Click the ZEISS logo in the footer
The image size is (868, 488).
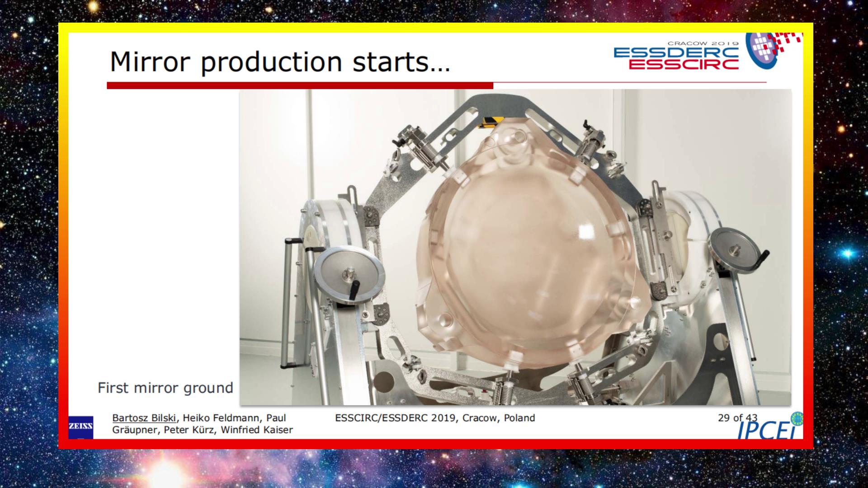80,427
